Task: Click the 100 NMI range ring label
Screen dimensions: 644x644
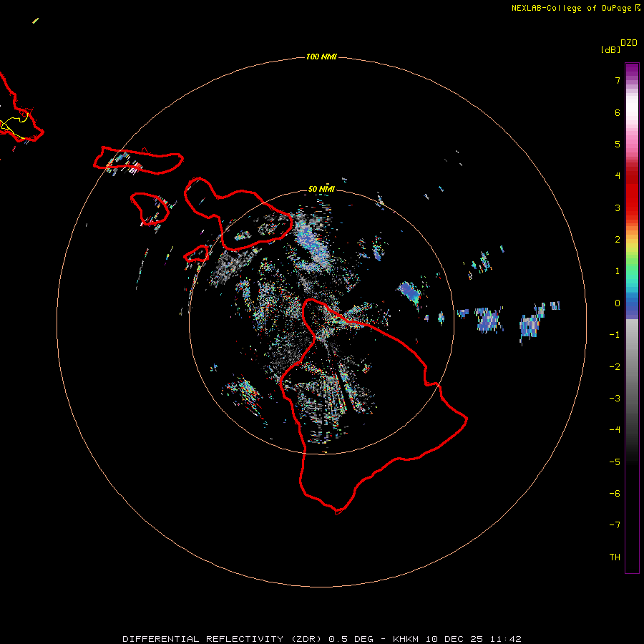Action: click(321, 57)
